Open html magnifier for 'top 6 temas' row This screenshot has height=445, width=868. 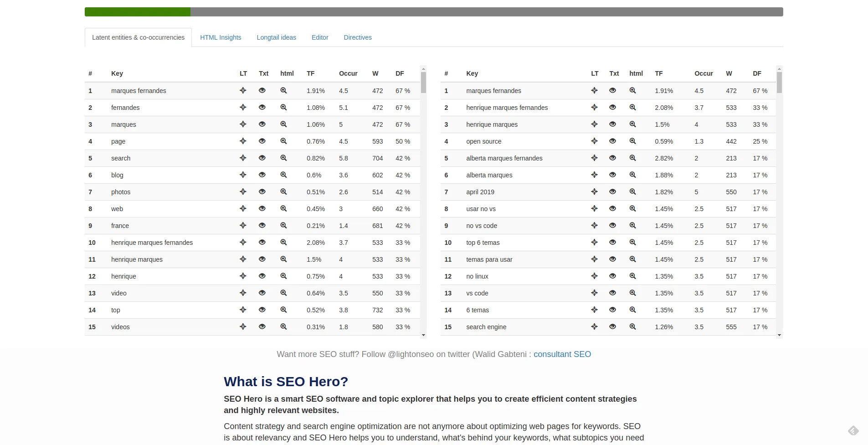[632, 242]
